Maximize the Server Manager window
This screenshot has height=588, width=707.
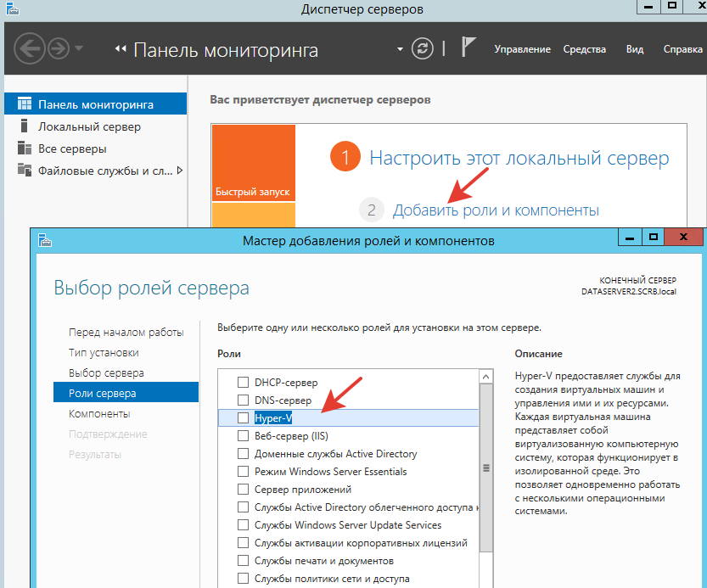point(672,6)
